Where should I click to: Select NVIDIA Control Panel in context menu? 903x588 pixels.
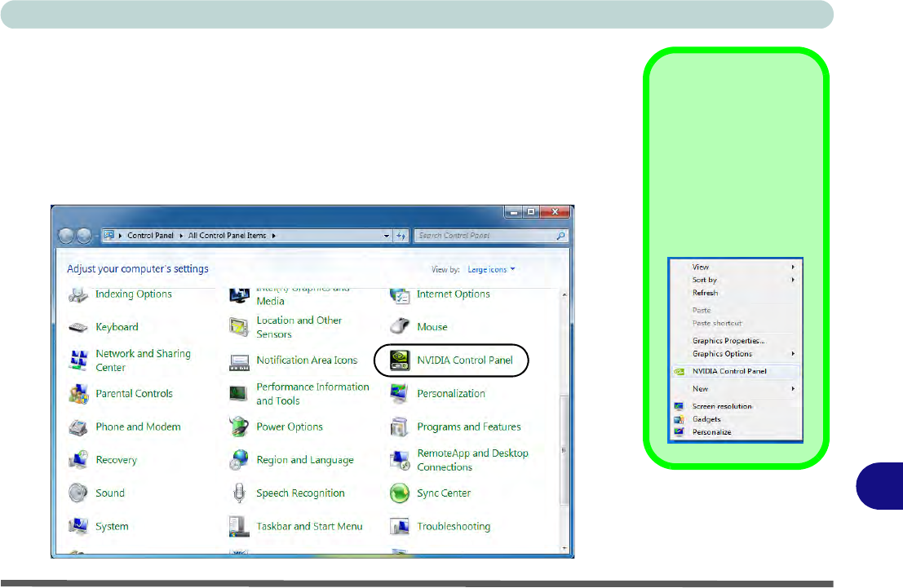pyautogui.click(x=736, y=371)
